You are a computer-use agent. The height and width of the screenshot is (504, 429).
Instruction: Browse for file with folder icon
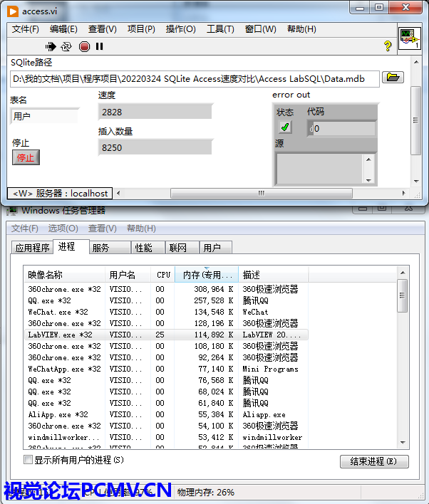pos(393,78)
